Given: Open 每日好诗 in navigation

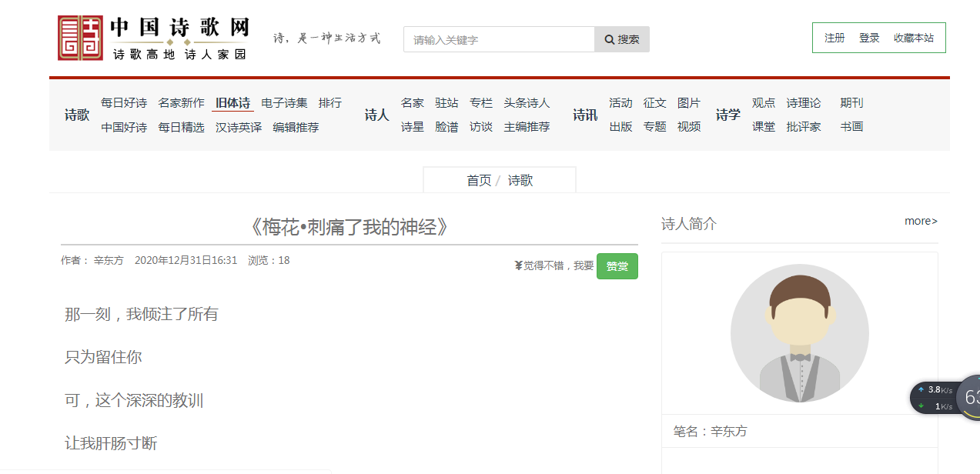Looking at the screenshot, I should (x=124, y=103).
